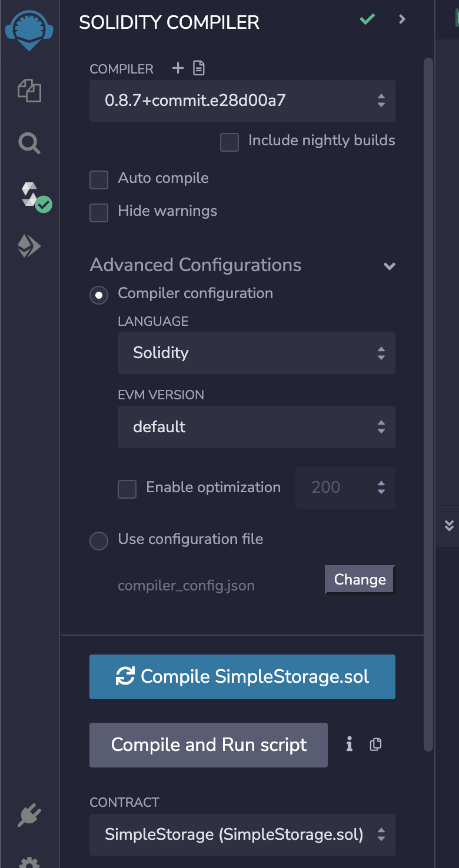Select the Use configuration file radio button
This screenshot has height=868, width=459.
pos(99,541)
